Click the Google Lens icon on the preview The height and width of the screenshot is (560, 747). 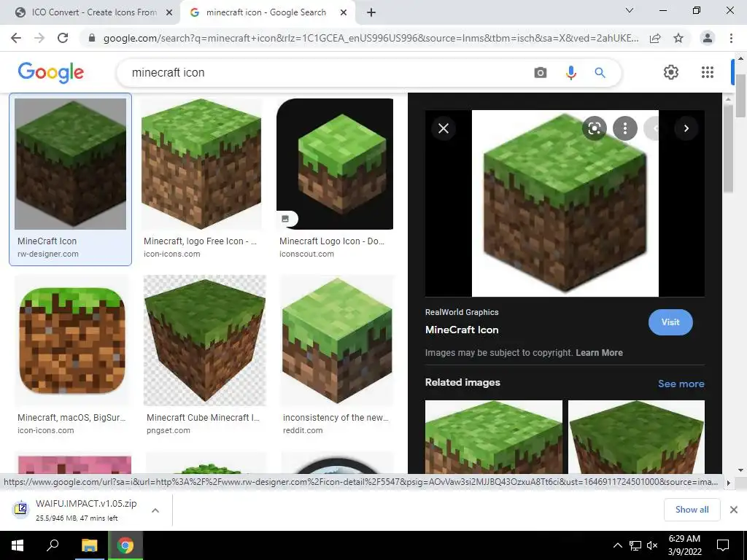pyautogui.click(x=594, y=128)
